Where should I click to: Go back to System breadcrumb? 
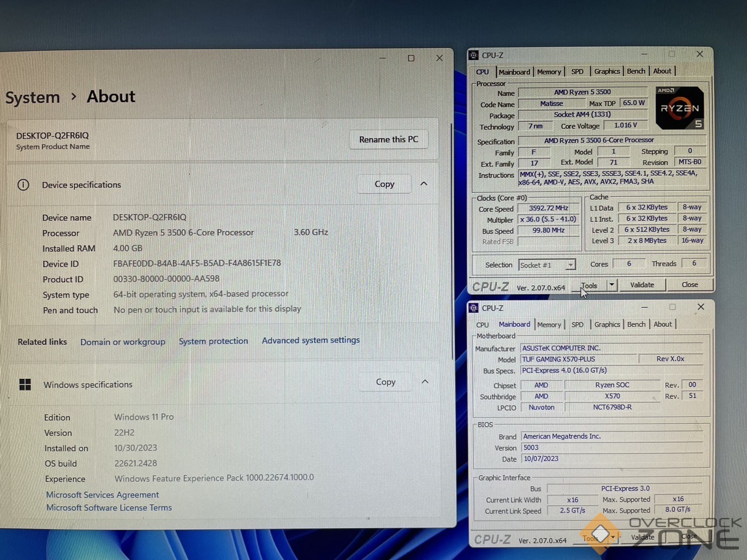click(x=33, y=97)
